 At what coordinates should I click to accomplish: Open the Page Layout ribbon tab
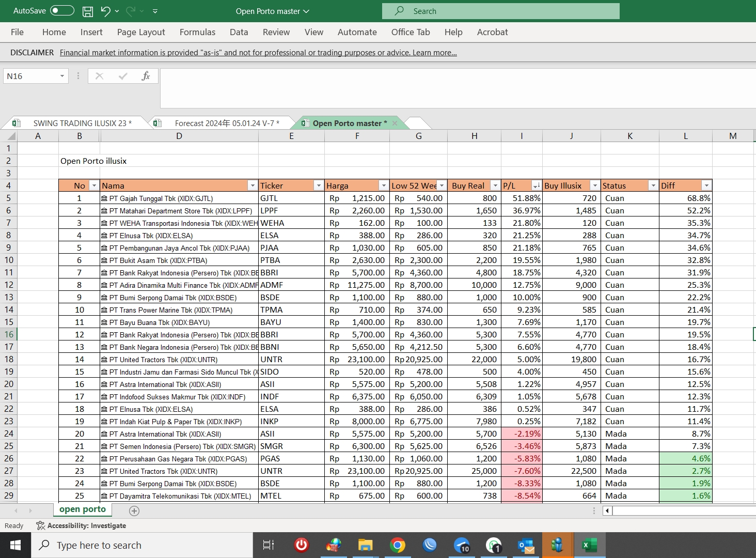coord(141,32)
